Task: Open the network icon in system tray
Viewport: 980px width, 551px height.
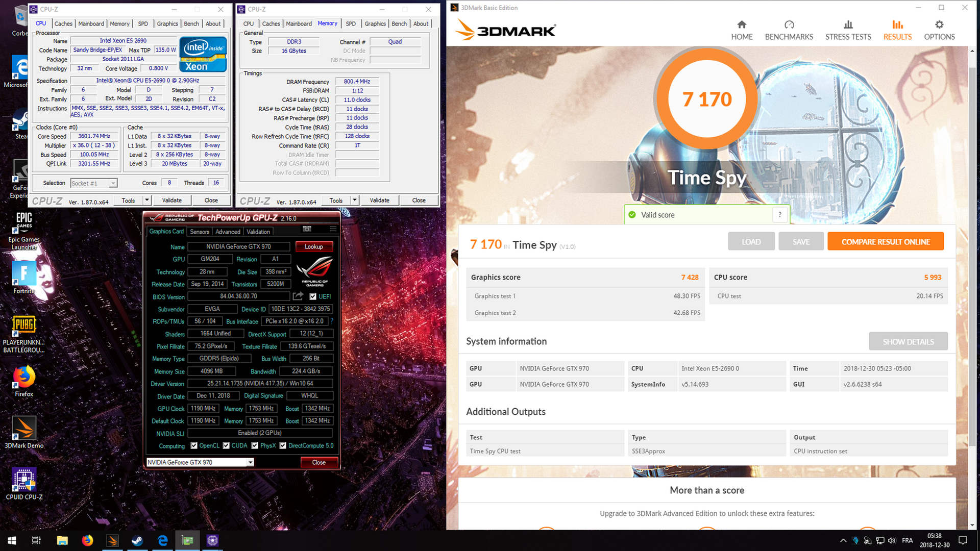Action: tap(880, 540)
